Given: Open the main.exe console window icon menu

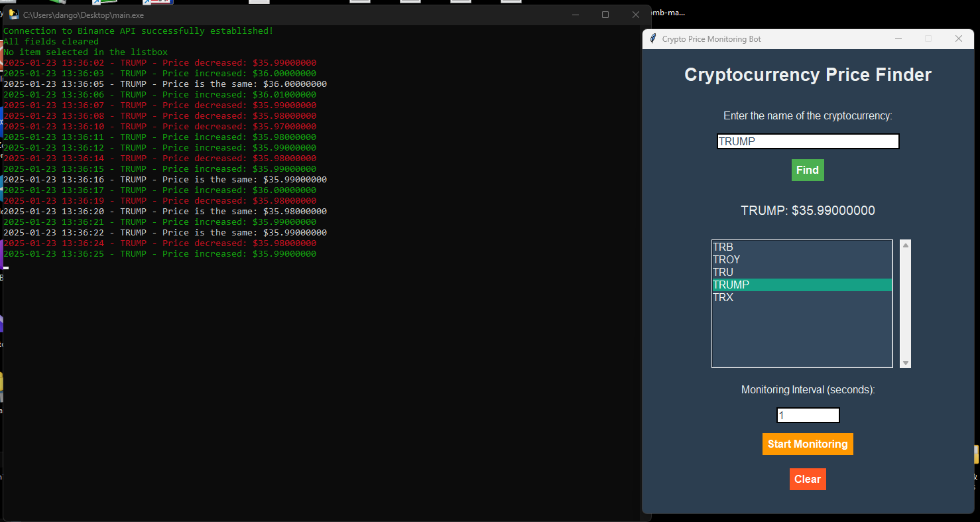Looking at the screenshot, I should click(x=13, y=15).
